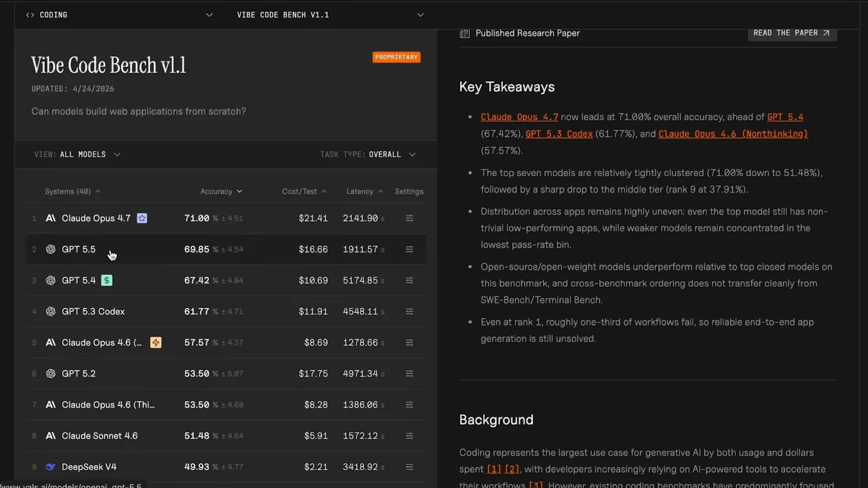Viewport: 868px width, 488px height.
Task: Open the Vibe Code Bench V1.1 dropdown
Action: coord(330,15)
